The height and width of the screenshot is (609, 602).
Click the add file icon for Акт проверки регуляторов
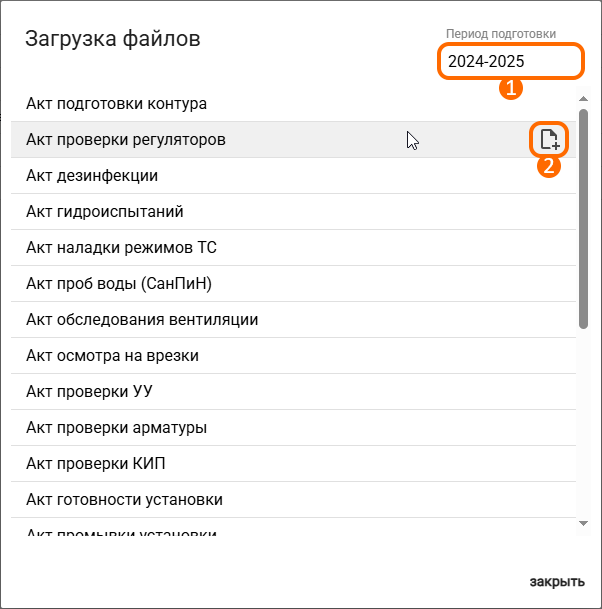[x=549, y=139]
